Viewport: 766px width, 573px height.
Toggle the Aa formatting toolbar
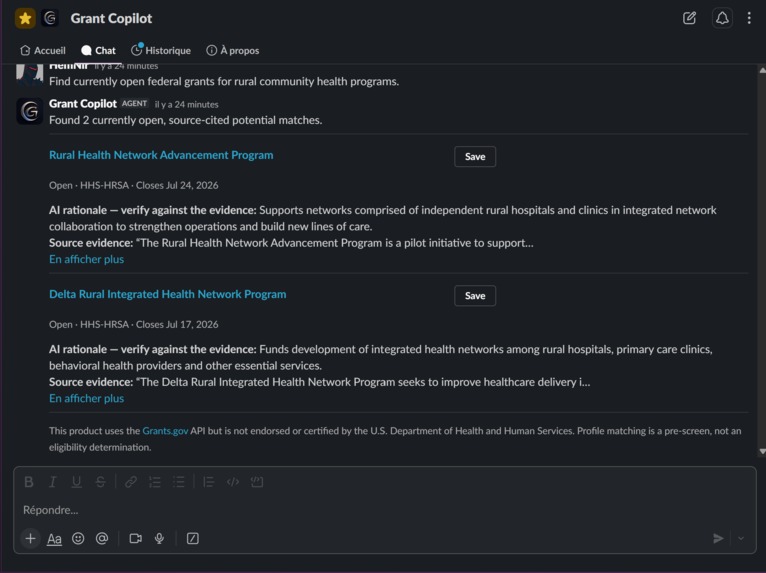click(54, 539)
